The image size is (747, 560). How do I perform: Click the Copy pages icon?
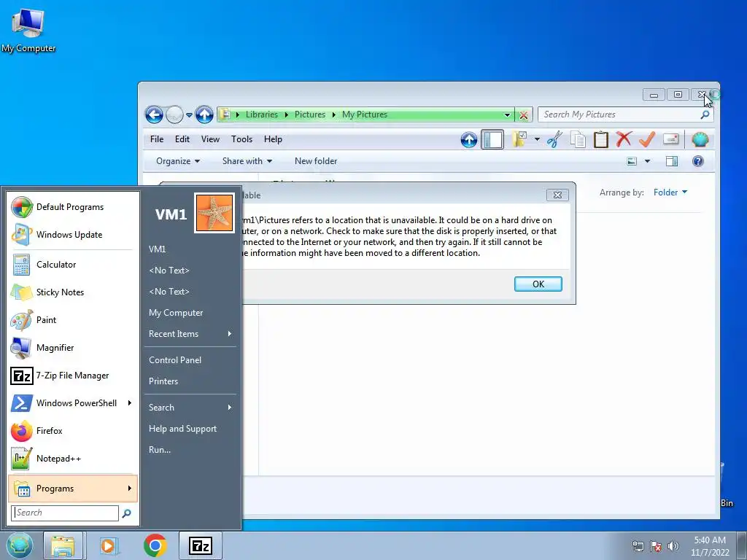578,139
